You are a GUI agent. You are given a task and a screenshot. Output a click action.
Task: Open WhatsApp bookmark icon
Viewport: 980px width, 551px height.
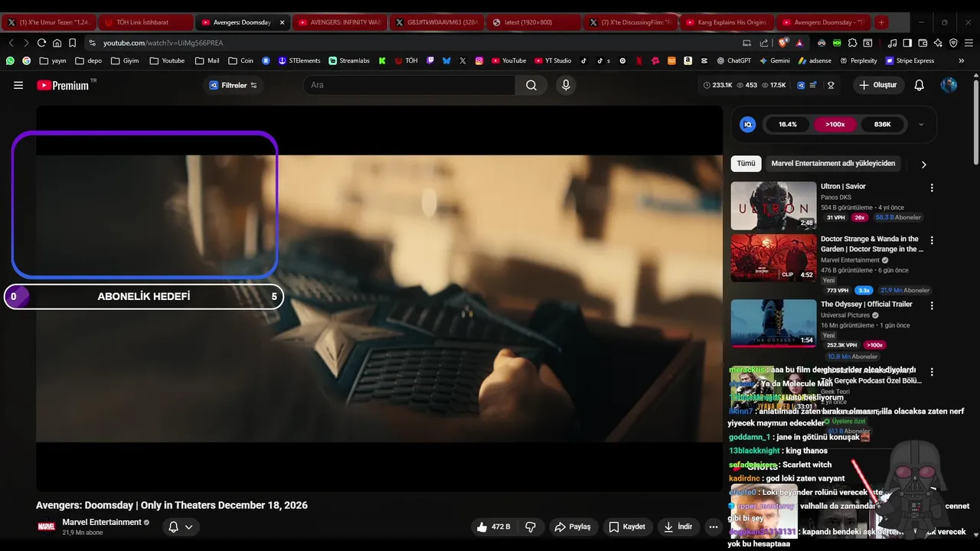coord(10,60)
